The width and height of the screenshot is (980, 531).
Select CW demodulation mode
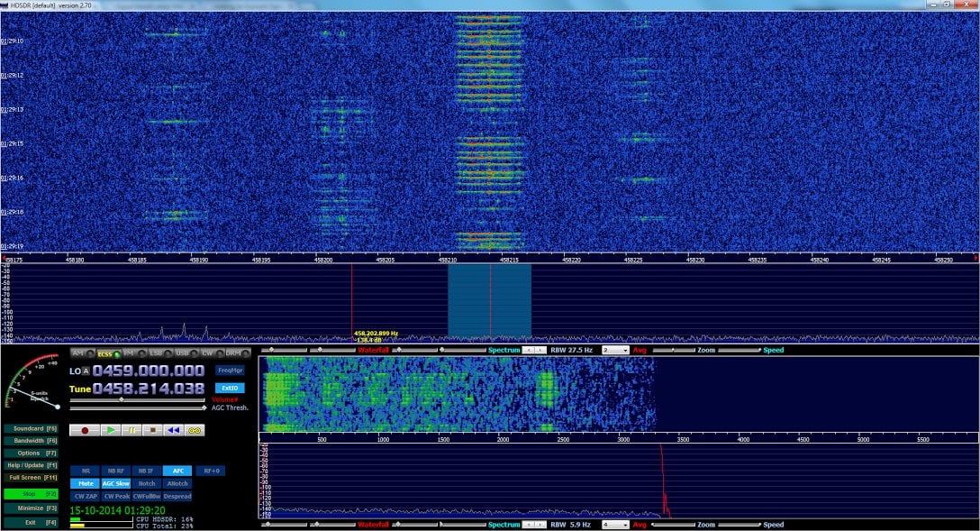[x=213, y=353]
